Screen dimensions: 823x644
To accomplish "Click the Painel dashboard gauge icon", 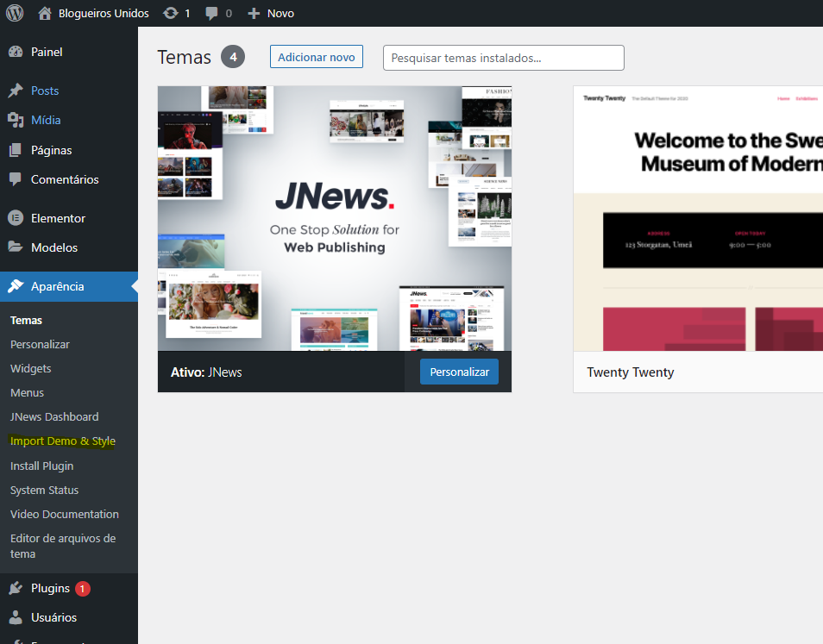I will [16, 52].
